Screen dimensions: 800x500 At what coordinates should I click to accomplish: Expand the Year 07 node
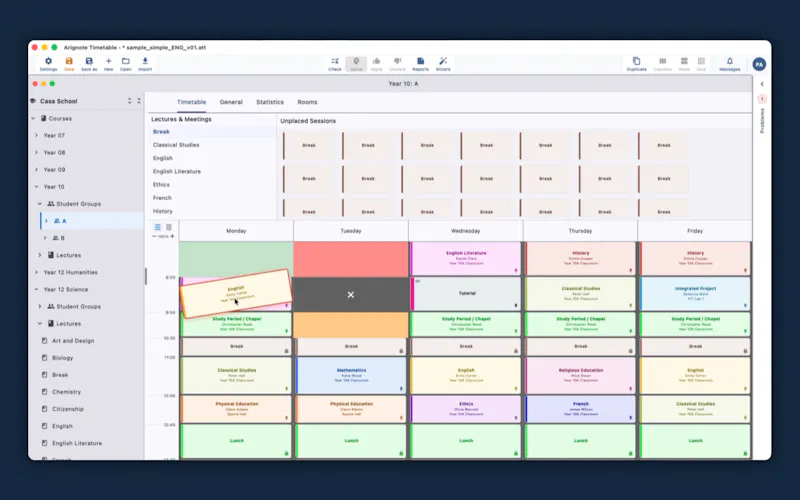click(x=36, y=135)
